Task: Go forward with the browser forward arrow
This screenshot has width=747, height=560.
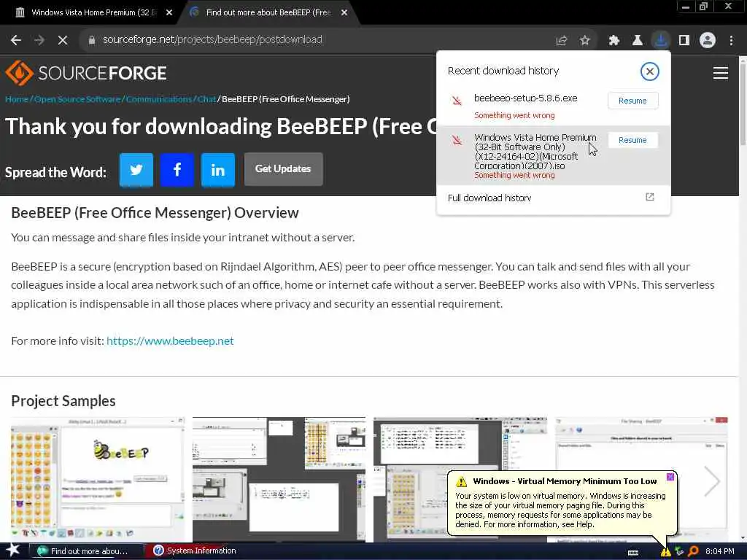Action: tap(39, 41)
